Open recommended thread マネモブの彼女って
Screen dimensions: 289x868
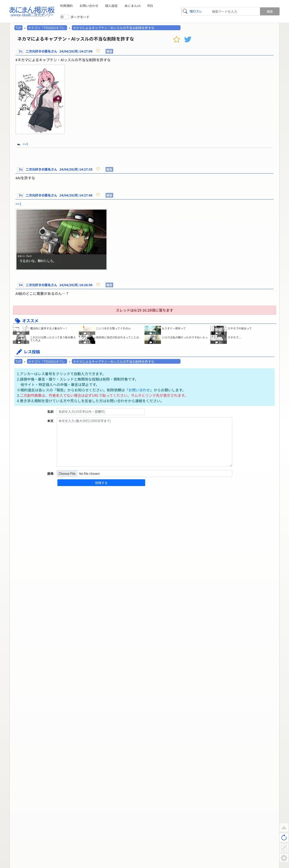pyautogui.click(x=239, y=328)
